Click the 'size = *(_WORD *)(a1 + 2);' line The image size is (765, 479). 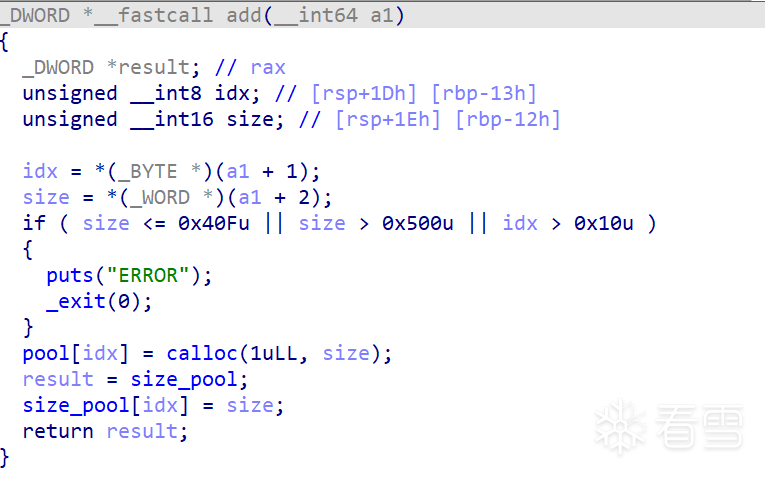coord(177,198)
